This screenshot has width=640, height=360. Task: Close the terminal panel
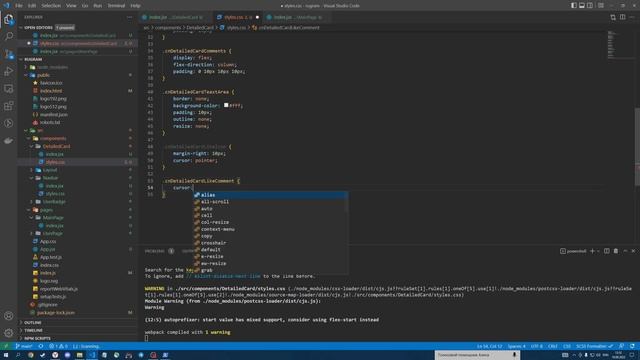tap(633, 251)
